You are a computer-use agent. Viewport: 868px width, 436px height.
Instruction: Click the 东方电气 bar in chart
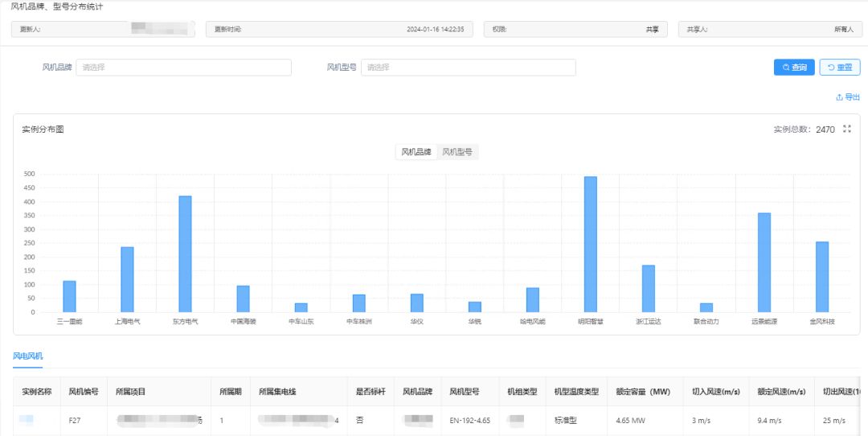point(185,253)
